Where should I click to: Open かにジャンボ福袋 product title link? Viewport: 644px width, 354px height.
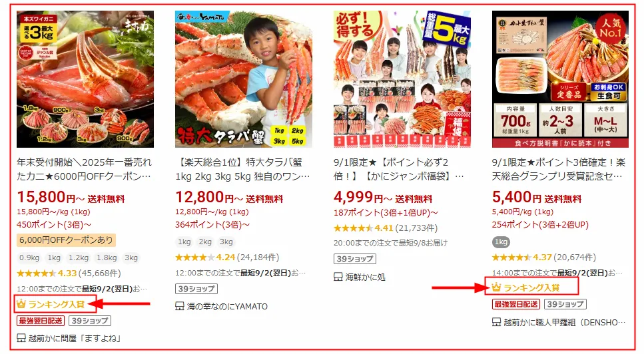click(399, 169)
